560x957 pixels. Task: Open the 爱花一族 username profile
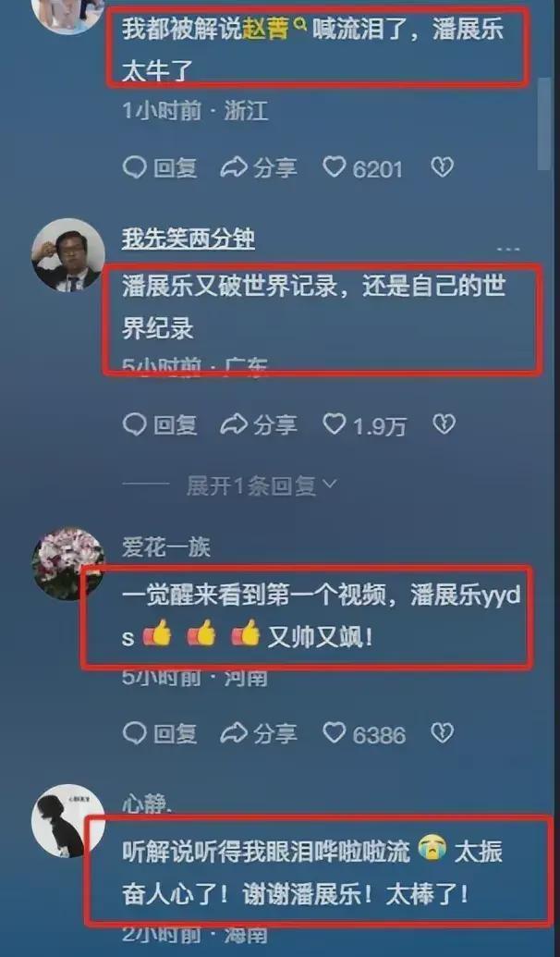coord(166,547)
